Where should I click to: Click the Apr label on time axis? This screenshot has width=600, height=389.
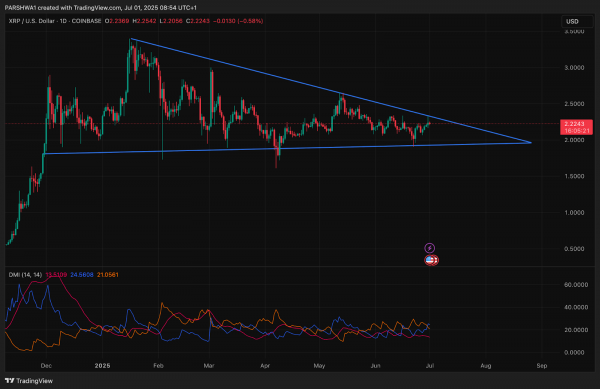(265, 366)
